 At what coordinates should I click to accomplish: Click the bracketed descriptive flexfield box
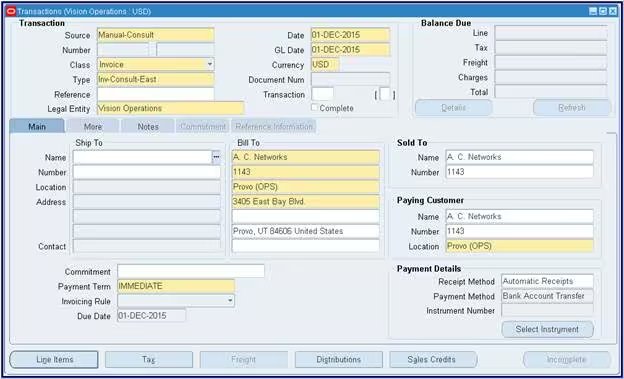[x=386, y=95]
